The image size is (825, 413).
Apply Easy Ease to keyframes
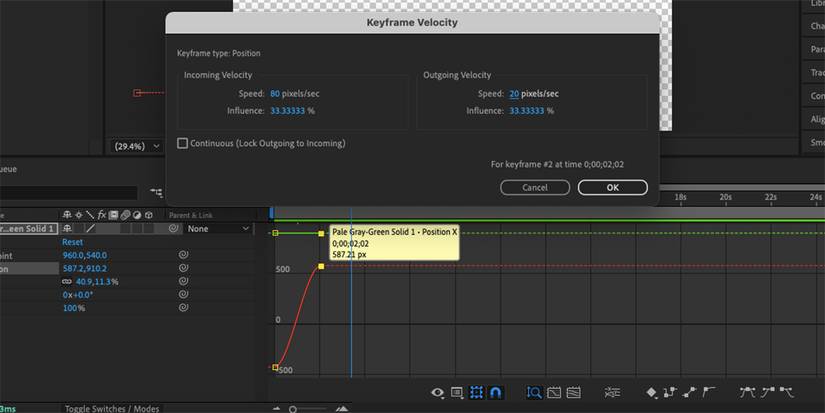[x=747, y=392]
